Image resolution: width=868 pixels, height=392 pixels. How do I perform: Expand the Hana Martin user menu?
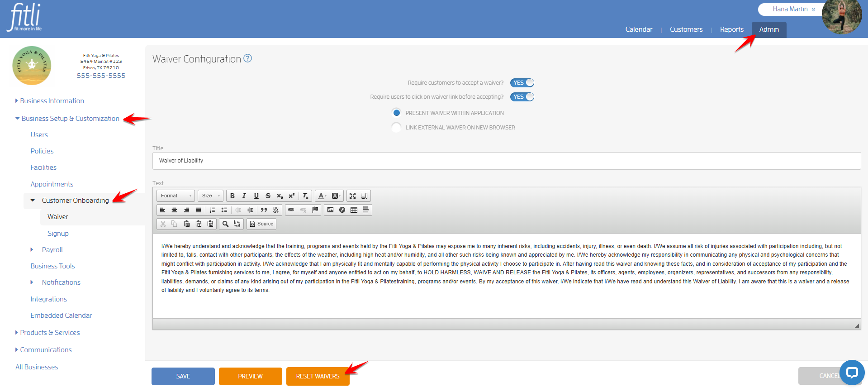pos(793,9)
